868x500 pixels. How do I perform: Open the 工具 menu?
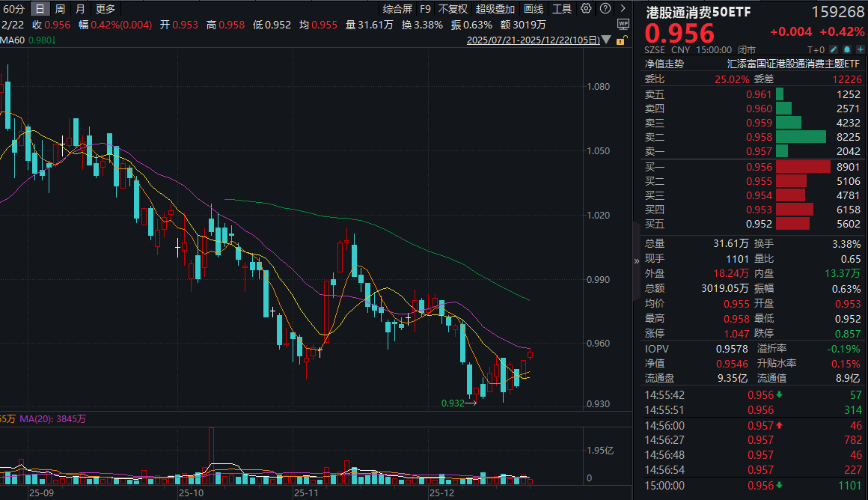pyautogui.click(x=561, y=9)
